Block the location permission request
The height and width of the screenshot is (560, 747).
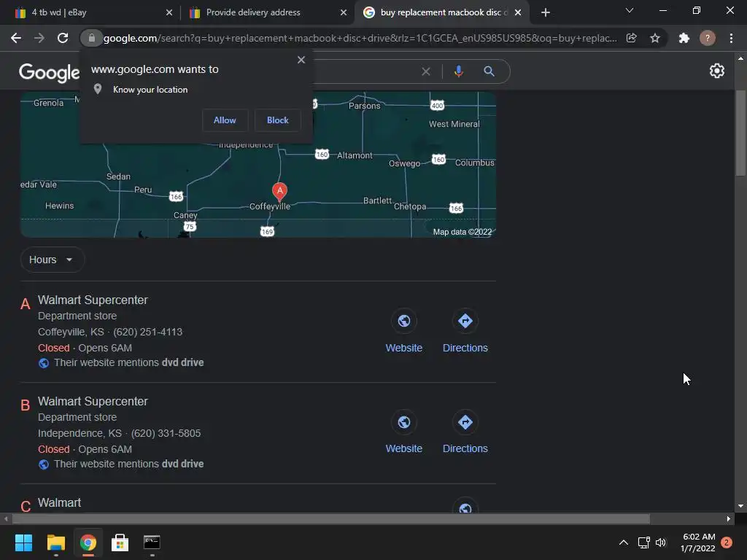coord(278,120)
